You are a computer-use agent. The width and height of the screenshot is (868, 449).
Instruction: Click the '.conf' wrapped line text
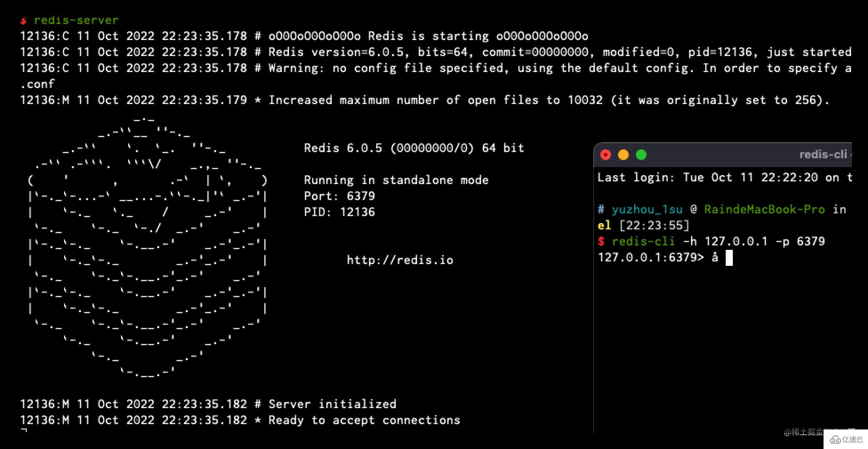pos(37,84)
